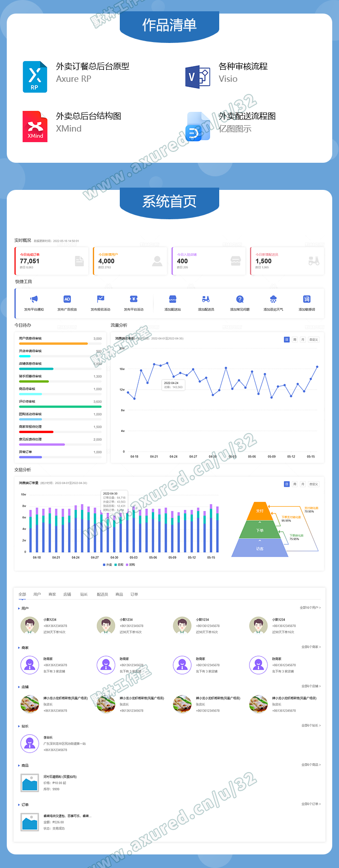Click the 访客 funnel segment
This screenshot has width=339, height=868.
(260, 548)
